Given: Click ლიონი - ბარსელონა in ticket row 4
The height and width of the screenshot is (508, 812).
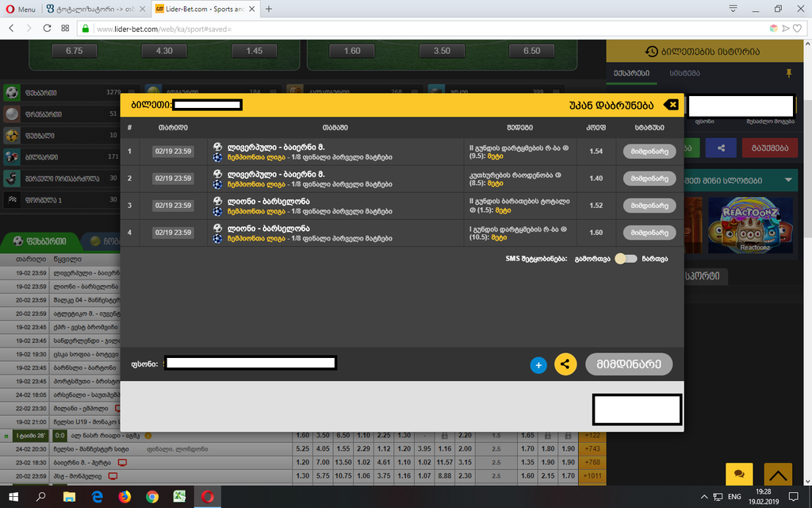Looking at the screenshot, I should [x=268, y=228].
